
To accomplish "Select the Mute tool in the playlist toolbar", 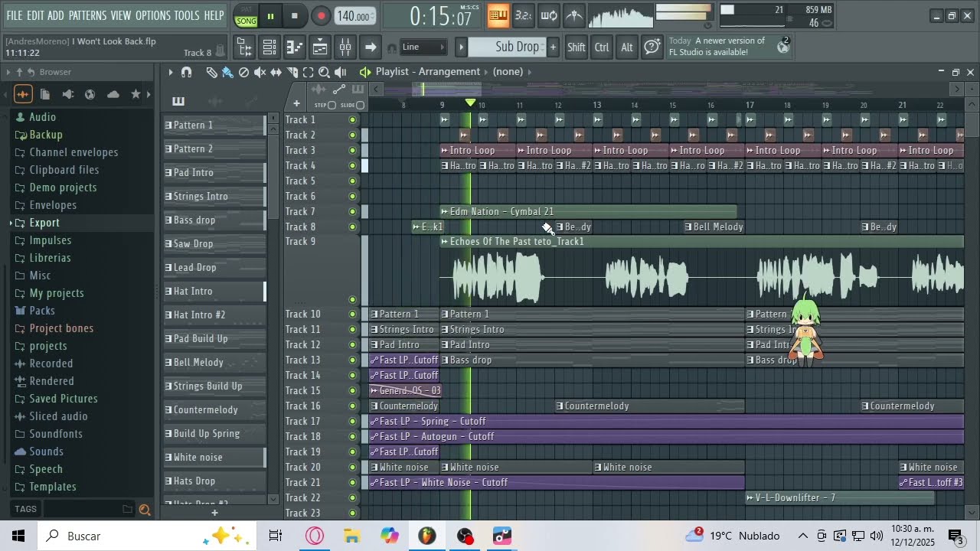I will pos(260,72).
